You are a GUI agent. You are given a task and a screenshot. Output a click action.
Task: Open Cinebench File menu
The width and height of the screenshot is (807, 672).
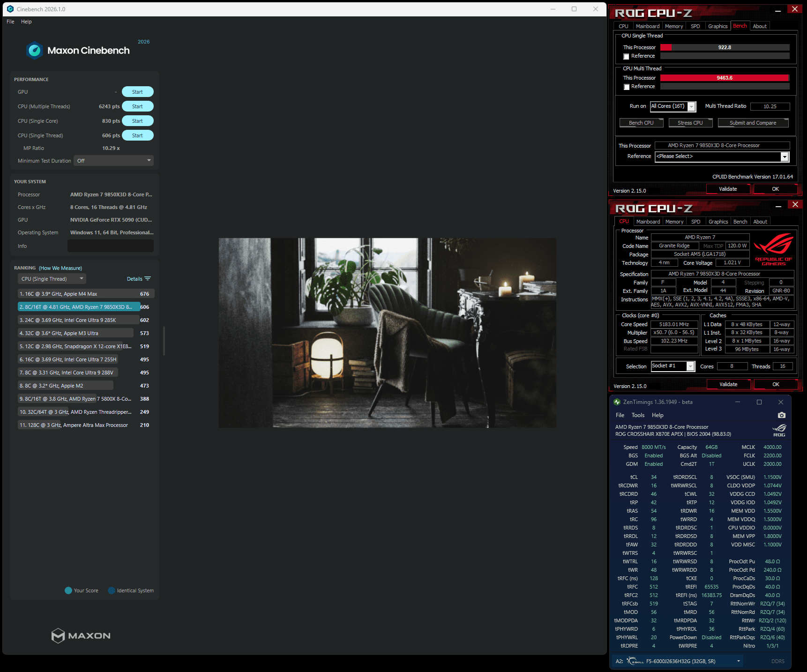[10, 22]
